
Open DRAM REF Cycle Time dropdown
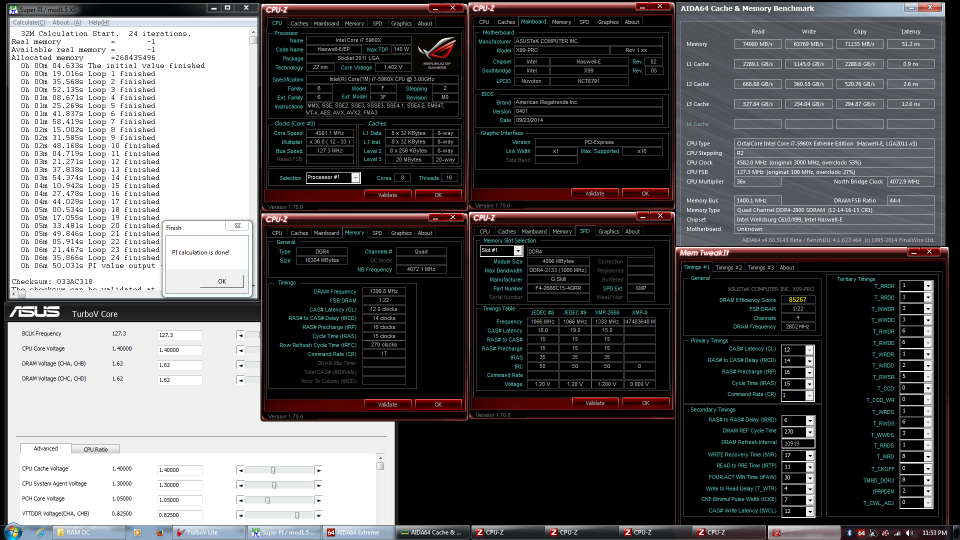click(x=809, y=432)
